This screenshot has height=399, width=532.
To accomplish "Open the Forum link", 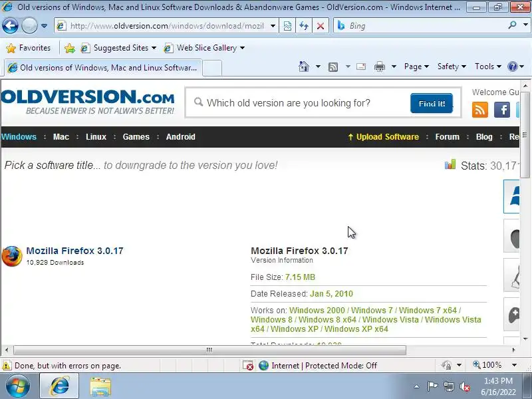I will 447,137.
